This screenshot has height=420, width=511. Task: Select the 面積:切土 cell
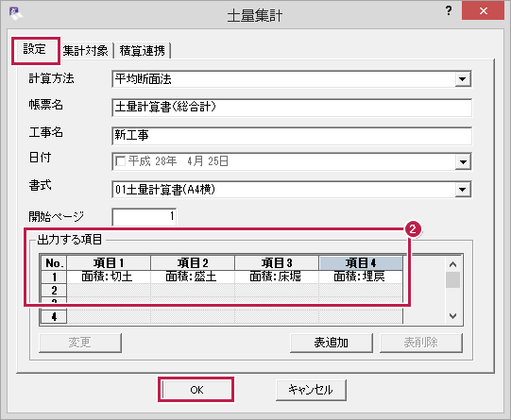[109, 277]
